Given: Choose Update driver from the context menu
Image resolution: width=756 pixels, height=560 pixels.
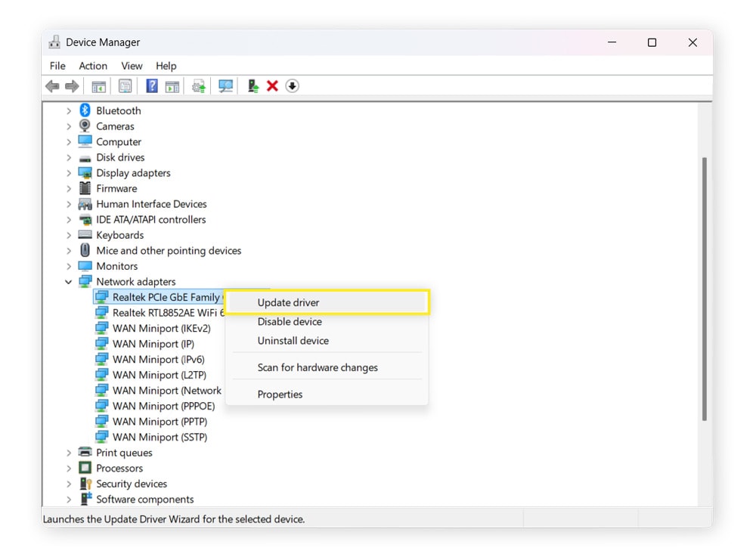Looking at the screenshot, I should 287,302.
